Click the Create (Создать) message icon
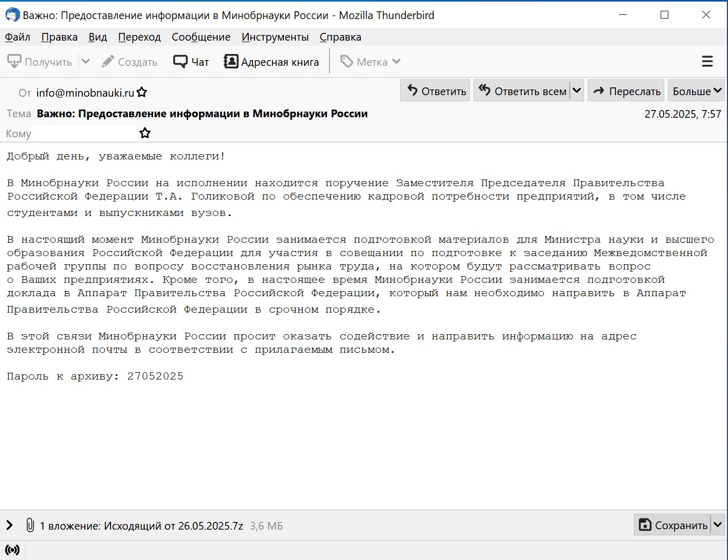728x560 pixels. (x=107, y=62)
